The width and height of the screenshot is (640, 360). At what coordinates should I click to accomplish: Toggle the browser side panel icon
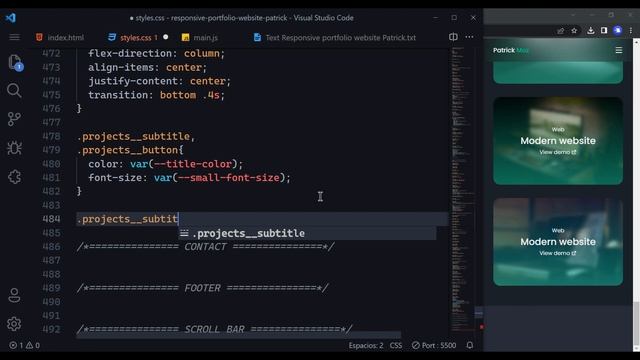click(x=604, y=31)
